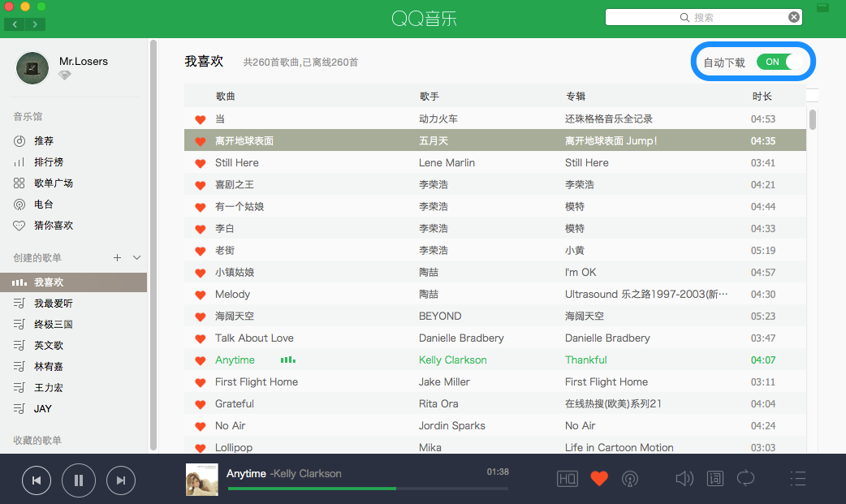The image size is (846, 504).
Task: Clear the search field with the X icon
Action: click(794, 17)
